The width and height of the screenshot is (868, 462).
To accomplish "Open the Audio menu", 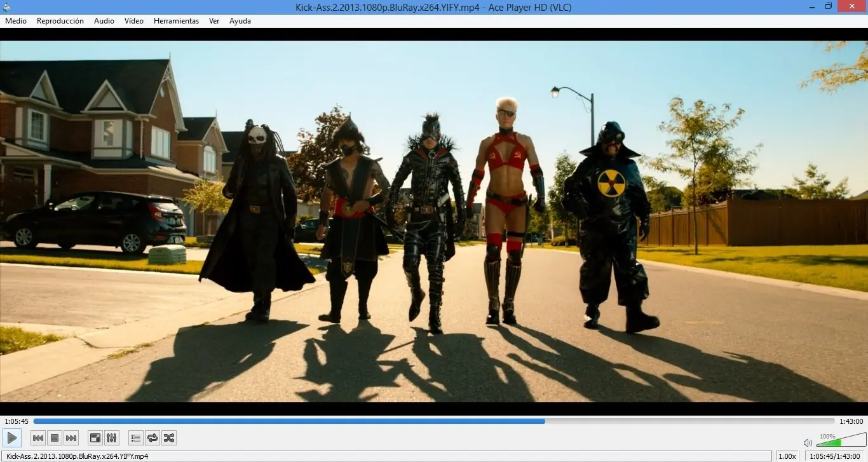I will pos(104,21).
